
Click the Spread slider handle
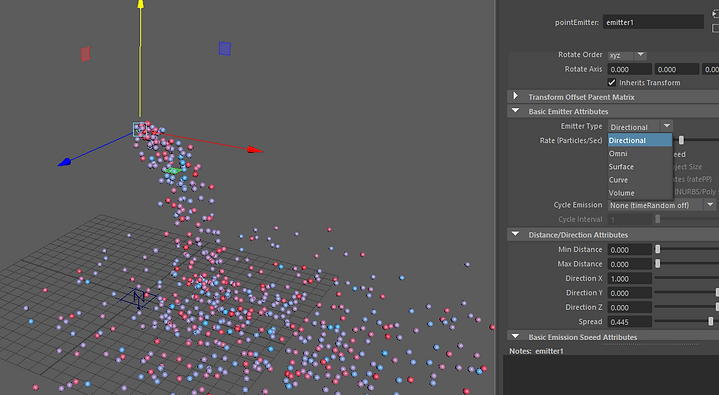[711, 322]
